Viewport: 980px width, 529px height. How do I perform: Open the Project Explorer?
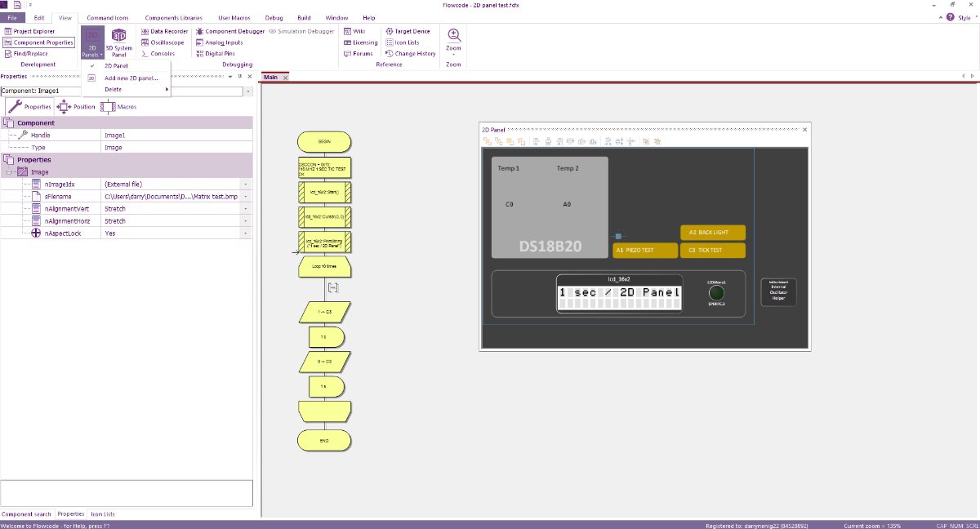click(29, 31)
